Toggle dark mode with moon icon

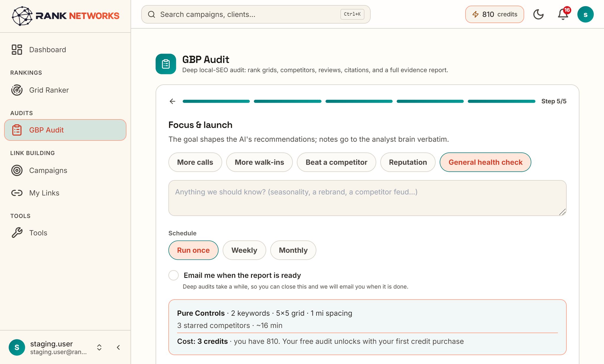tap(538, 14)
